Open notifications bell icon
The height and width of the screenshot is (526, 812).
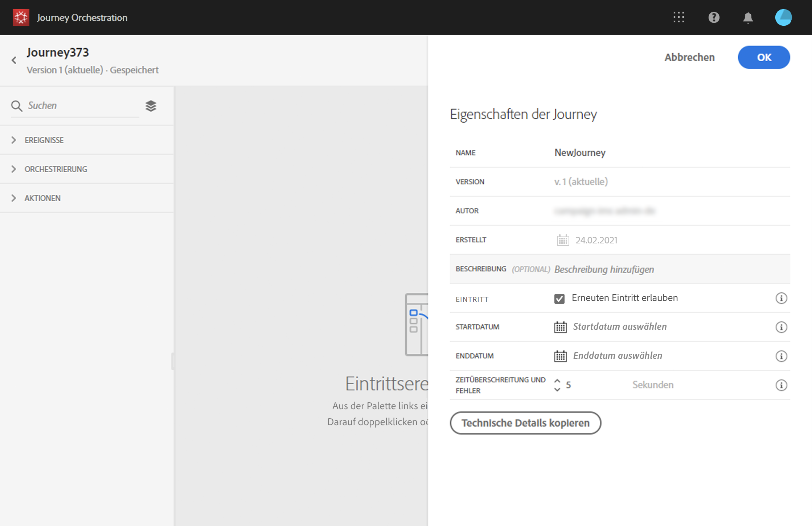click(748, 17)
